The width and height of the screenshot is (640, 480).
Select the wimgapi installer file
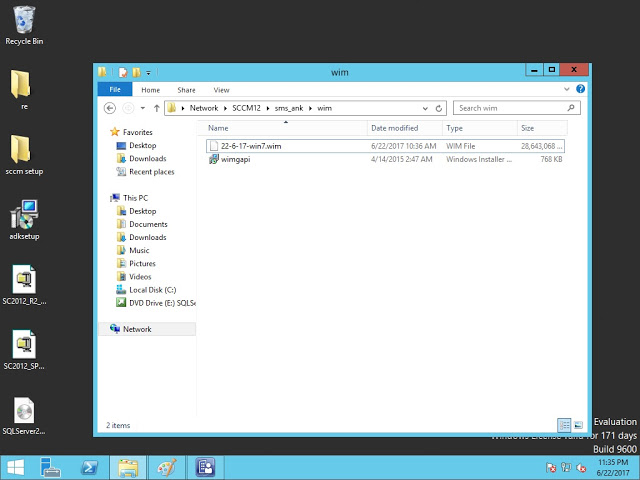click(x=235, y=159)
